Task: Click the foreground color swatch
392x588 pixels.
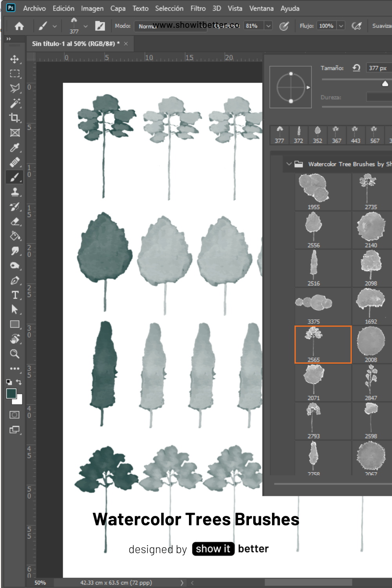Action: click(12, 394)
